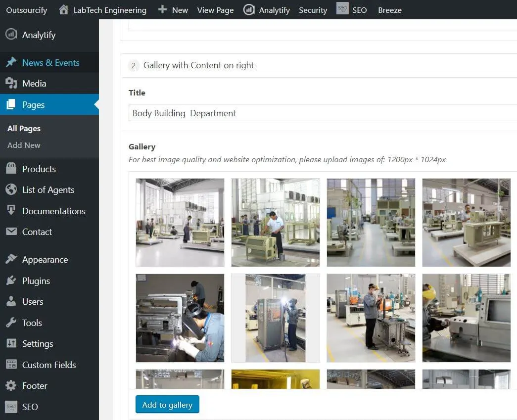Open the Custom Fields menu
517x420 pixels.
(49, 365)
